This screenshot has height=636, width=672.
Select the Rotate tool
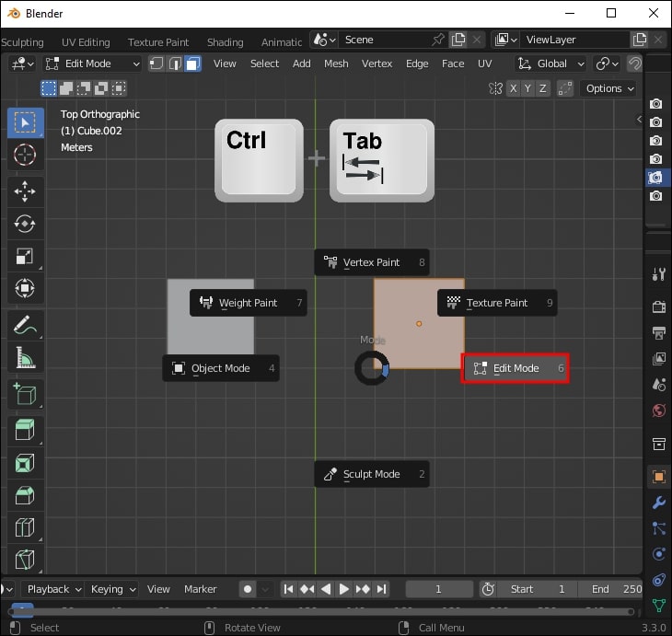[25, 224]
